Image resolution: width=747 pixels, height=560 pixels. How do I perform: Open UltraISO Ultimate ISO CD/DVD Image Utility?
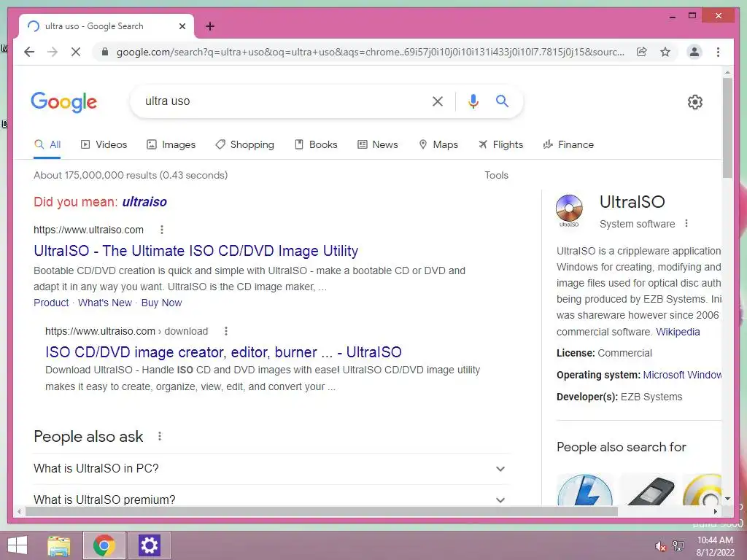tap(196, 251)
